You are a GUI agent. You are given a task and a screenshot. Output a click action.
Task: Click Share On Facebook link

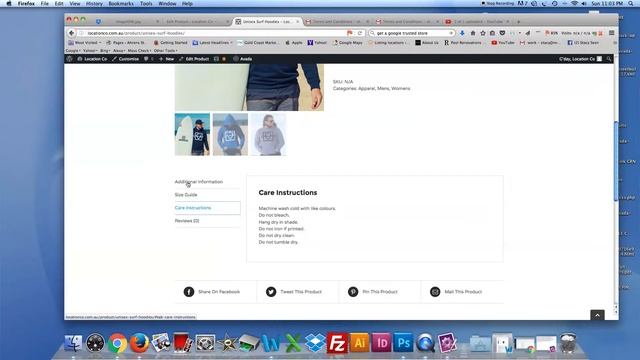(x=219, y=292)
